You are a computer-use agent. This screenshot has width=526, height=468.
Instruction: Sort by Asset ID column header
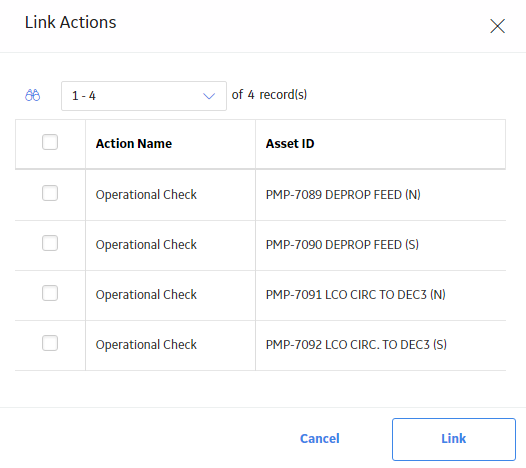tap(290, 144)
